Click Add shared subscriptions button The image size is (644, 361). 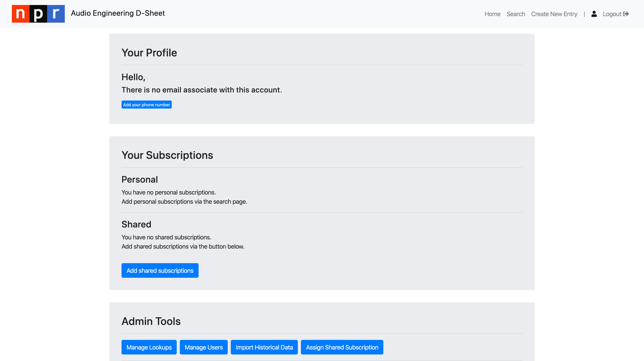(x=160, y=270)
